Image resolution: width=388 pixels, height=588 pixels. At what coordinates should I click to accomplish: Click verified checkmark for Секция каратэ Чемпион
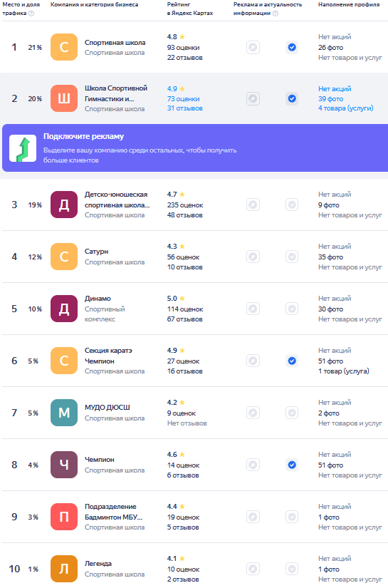click(x=292, y=361)
